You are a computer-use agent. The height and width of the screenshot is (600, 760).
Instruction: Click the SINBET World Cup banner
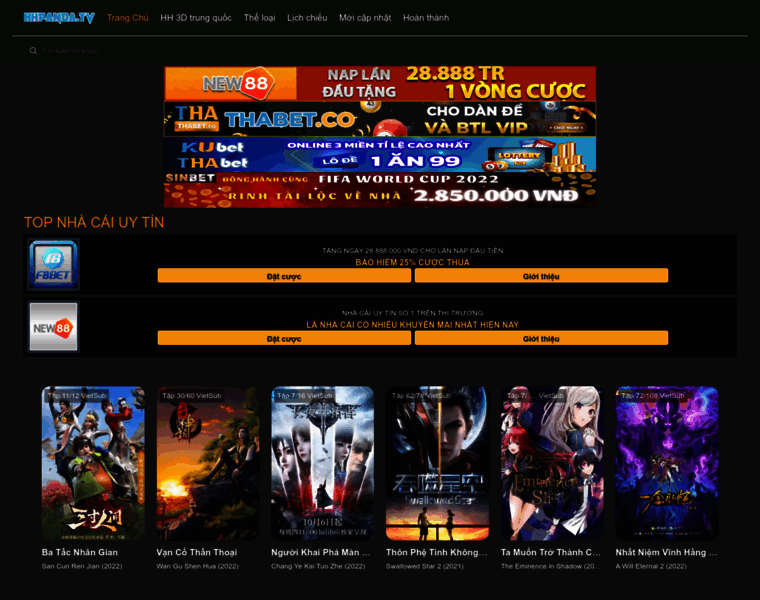380,190
